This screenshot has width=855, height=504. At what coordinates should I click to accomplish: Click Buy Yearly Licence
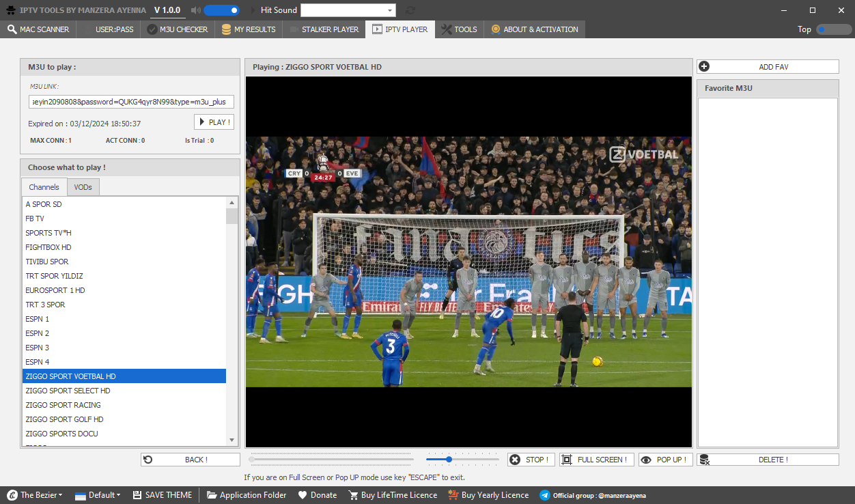[488, 495]
